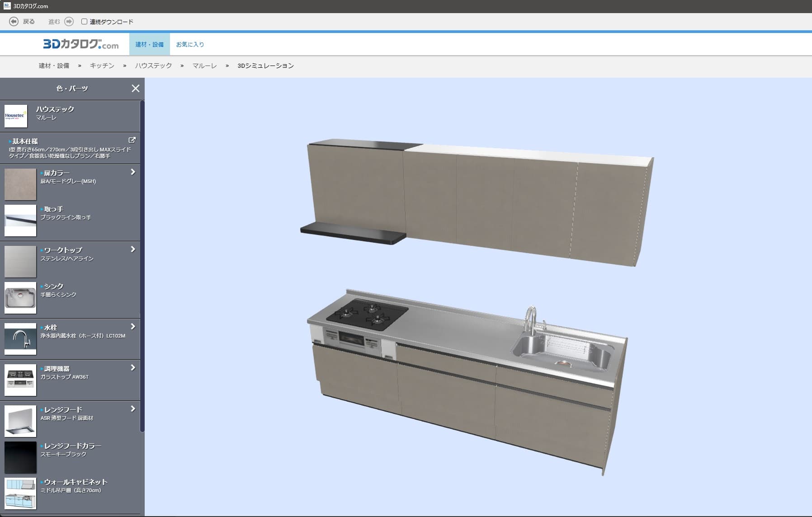This screenshot has width=812, height=517.
Task: Enable the 連続ダウンロード checkbox
Action: click(84, 22)
